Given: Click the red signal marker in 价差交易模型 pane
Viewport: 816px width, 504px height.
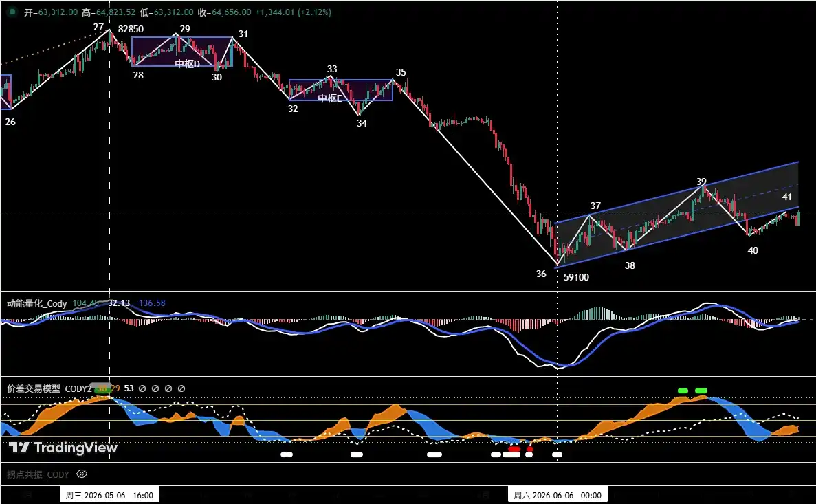Looking at the screenshot, I should [514, 448].
